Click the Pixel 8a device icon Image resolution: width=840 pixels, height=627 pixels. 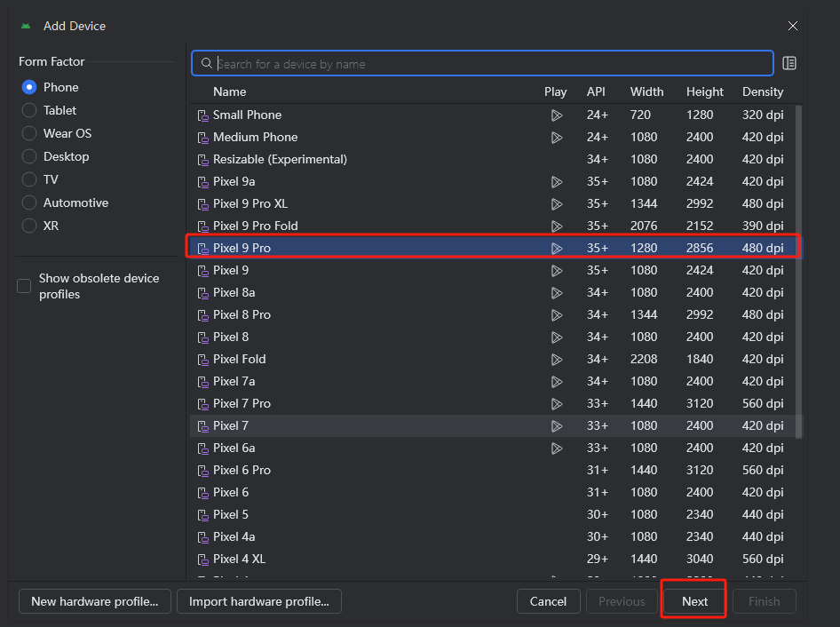coord(203,293)
